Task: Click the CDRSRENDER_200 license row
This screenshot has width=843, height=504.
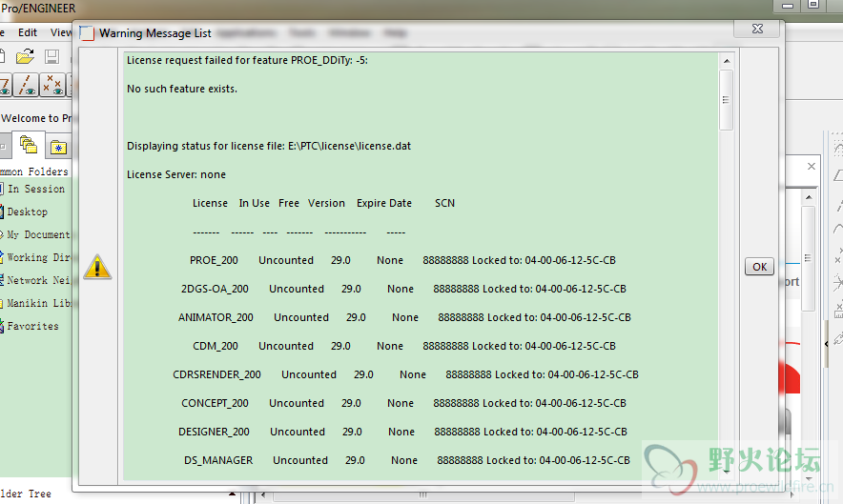Action: 405,374
